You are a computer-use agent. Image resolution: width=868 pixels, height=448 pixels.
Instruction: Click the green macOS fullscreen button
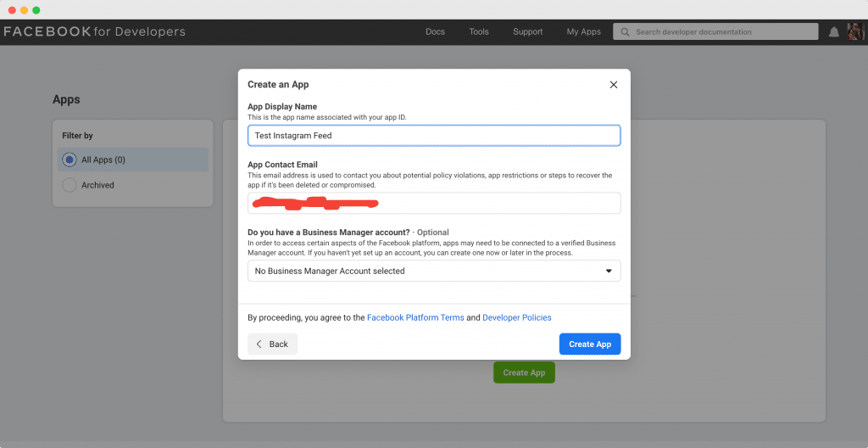36,10
